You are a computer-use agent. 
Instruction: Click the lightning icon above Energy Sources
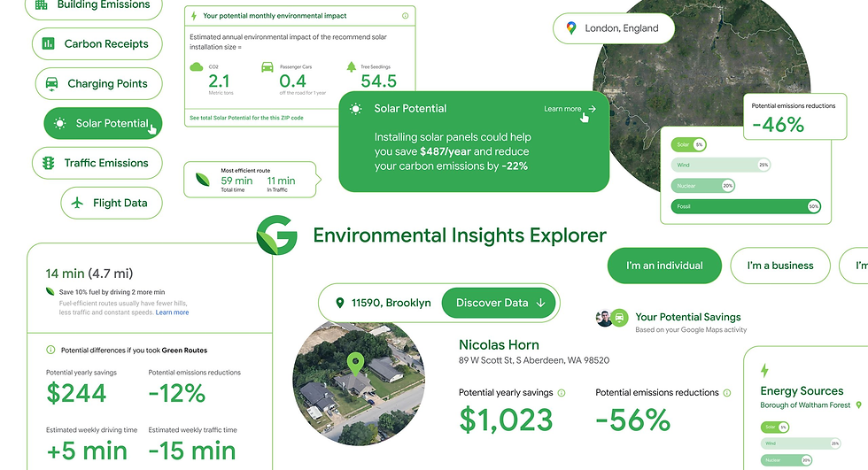[x=764, y=370]
